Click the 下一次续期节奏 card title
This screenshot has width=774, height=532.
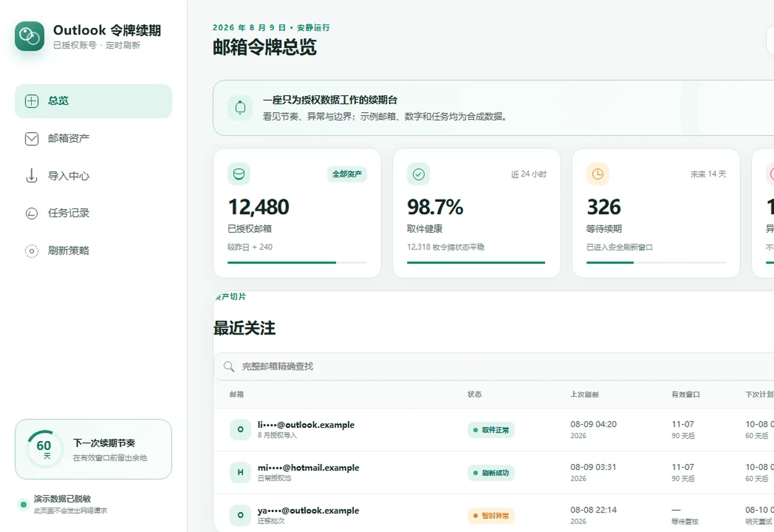[x=104, y=443]
